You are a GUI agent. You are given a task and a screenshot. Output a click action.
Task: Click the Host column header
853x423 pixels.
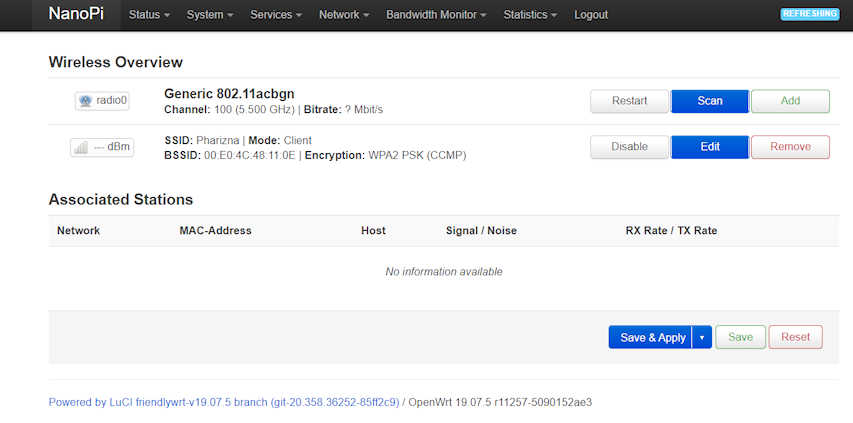tap(373, 231)
